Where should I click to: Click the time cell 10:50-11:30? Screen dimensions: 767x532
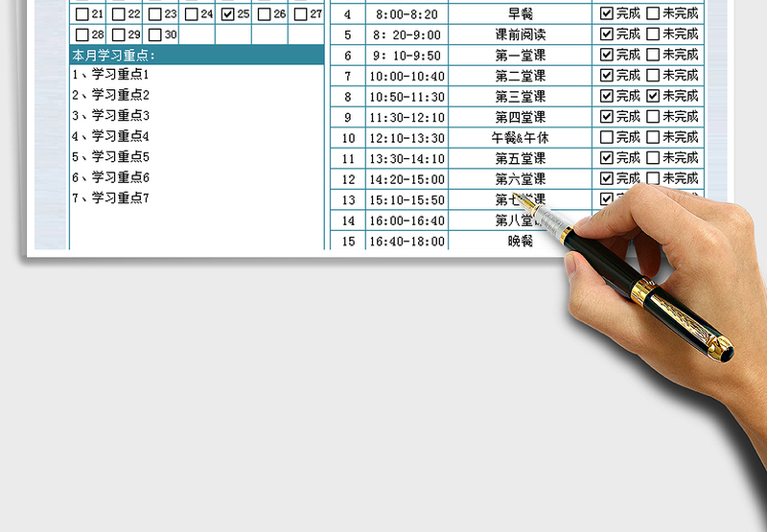(x=407, y=96)
